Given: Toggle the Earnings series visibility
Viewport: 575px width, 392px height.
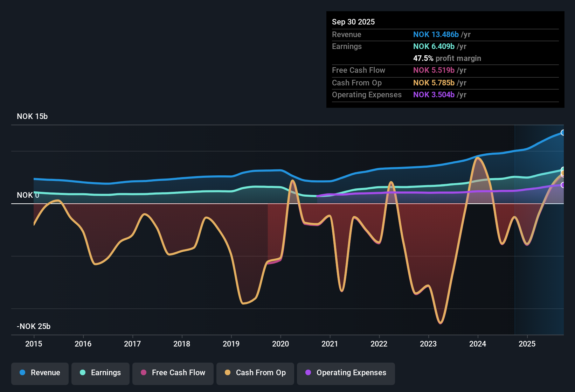Looking at the screenshot, I should tap(100, 373).
